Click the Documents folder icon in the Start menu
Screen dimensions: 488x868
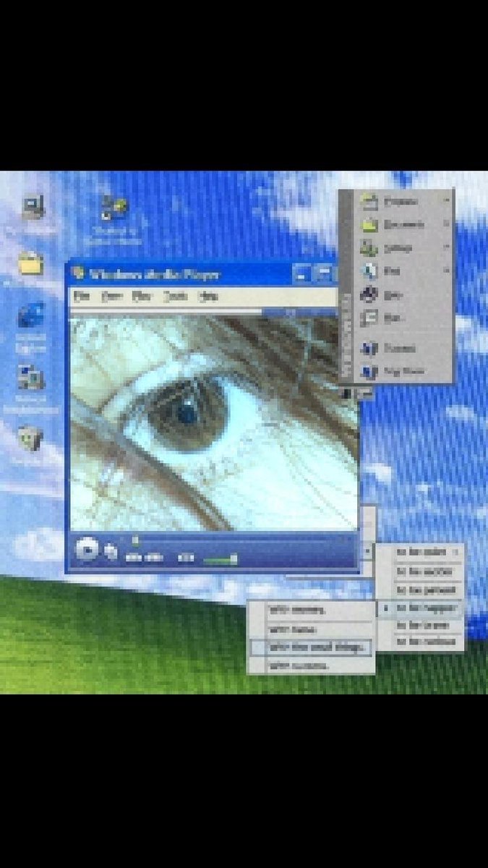tap(369, 224)
